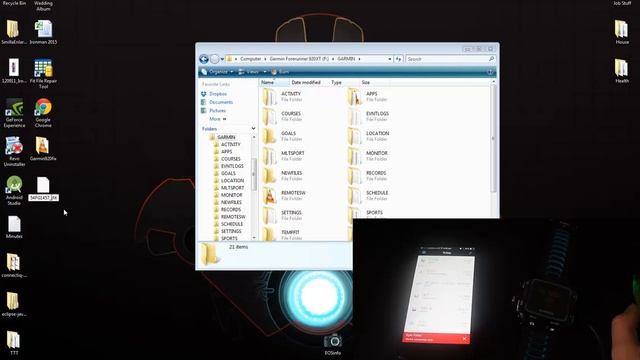Select the SETTINGS folder in the file pane

282,216
